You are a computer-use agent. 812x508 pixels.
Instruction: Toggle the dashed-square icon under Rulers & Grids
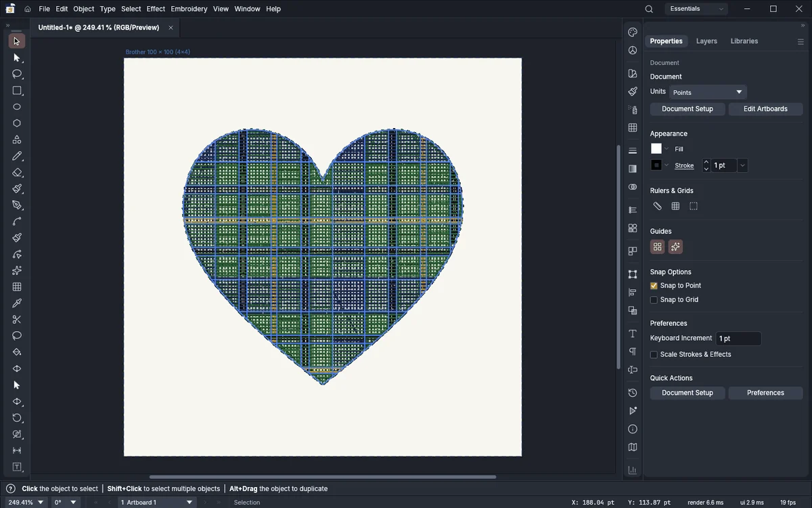click(x=694, y=206)
